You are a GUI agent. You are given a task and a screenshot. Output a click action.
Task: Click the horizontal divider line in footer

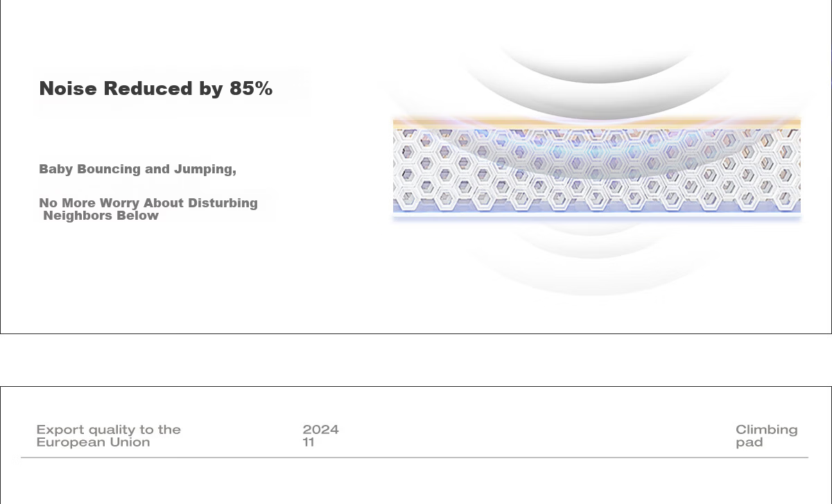(415, 458)
